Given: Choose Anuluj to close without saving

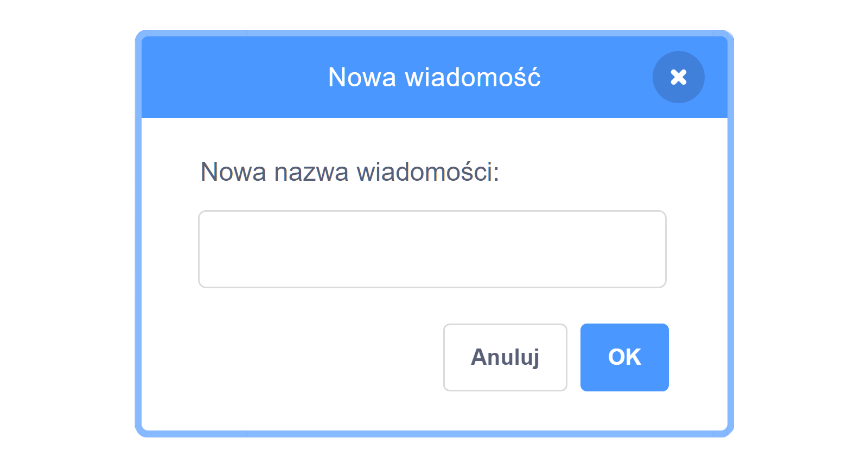Looking at the screenshot, I should [x=505, y=357].
